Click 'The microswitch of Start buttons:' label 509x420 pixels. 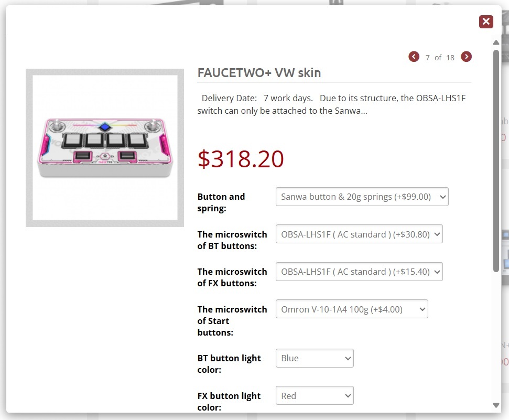tap(232, 321)
